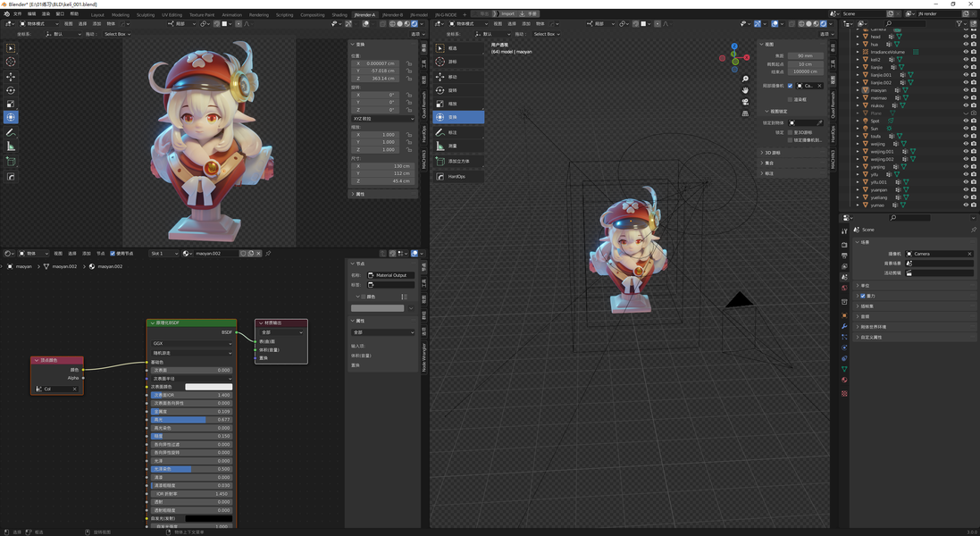Toggle render camera icon for yumao
The height and width of the screenshot is (536, 980).
973,205
